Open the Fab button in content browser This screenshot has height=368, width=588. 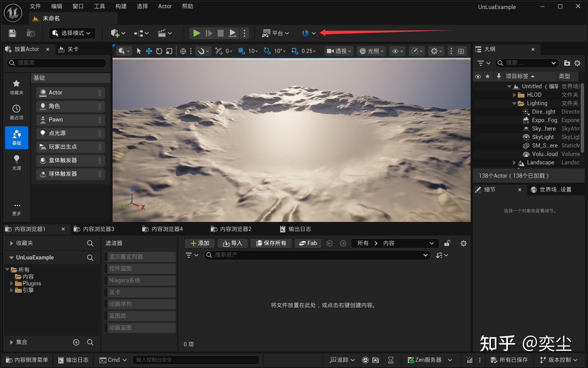click(x=308, y=243)
